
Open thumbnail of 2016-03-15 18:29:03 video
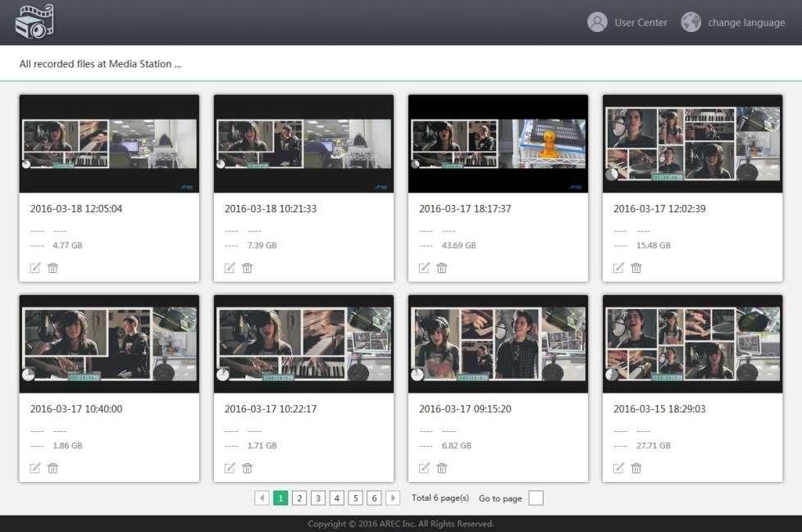click(x=693, y=344)
